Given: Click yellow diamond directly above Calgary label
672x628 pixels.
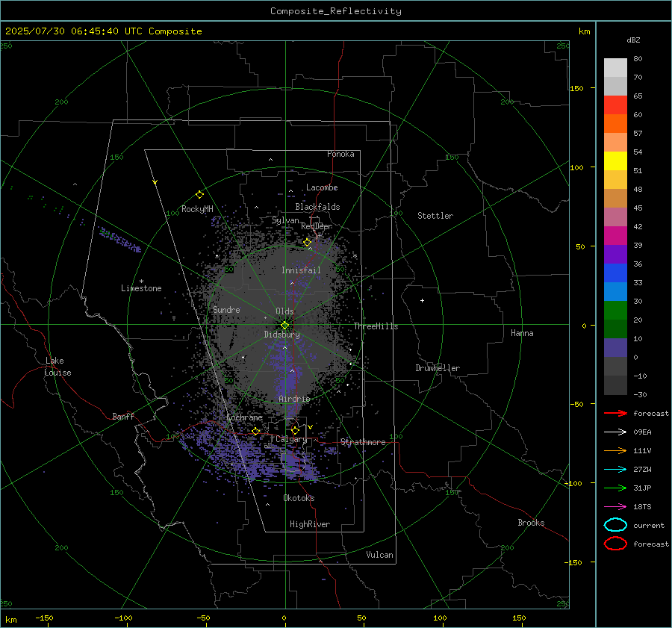Looking at the screenshot, I should point(295,430).
